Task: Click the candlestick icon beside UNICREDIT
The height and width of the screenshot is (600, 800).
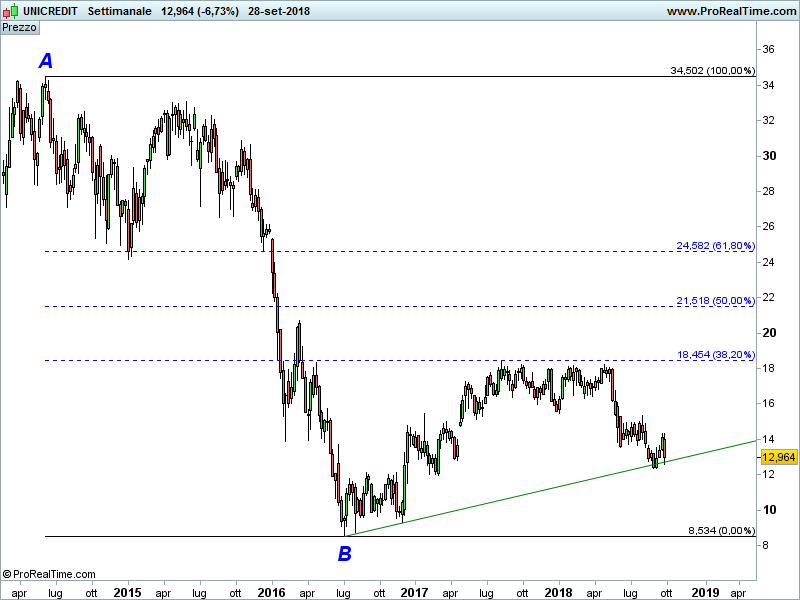Action: pyautogui.click(x=11, y=11)
